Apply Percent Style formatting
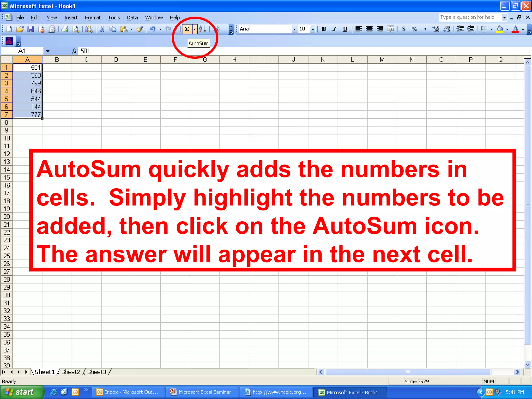532x399 pixels. [414, 29]
